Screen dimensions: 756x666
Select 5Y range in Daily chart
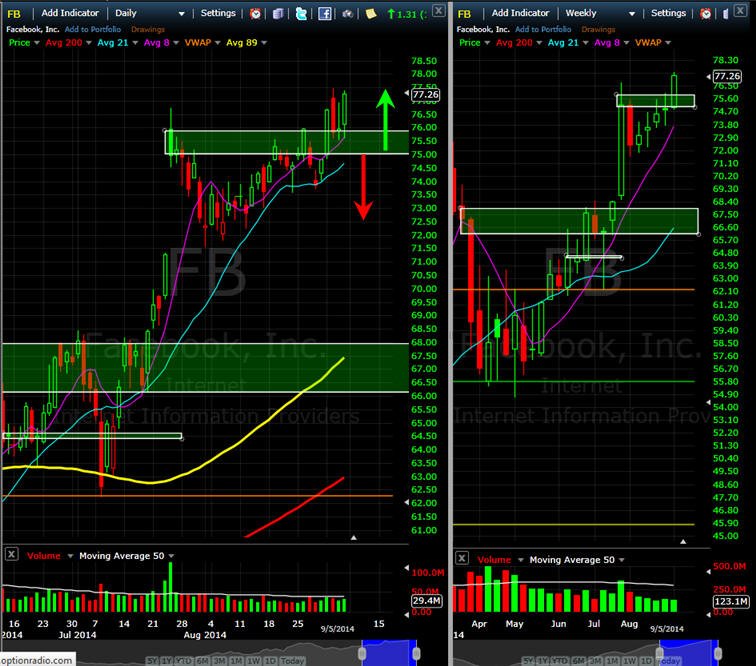(152, 661)
